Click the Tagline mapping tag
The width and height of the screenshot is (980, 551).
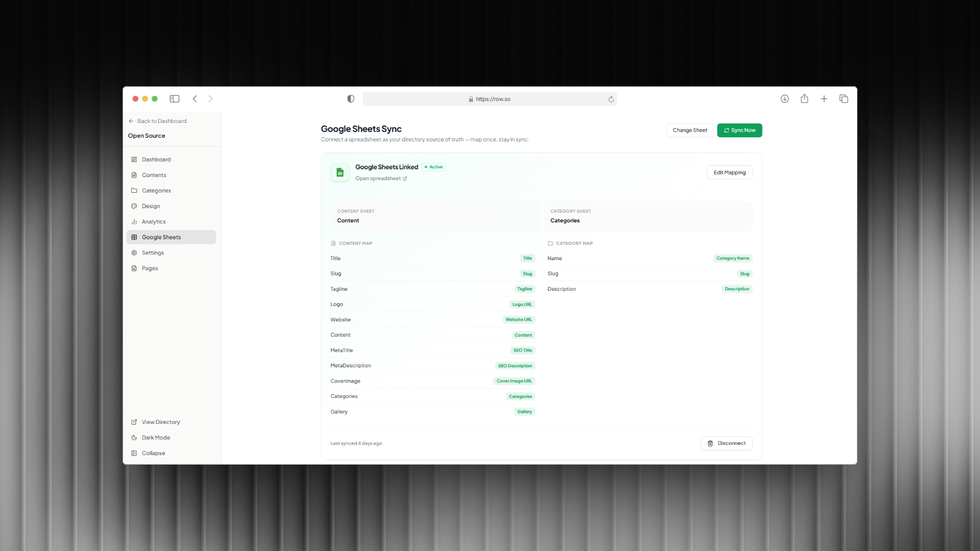tap(524, 289)
